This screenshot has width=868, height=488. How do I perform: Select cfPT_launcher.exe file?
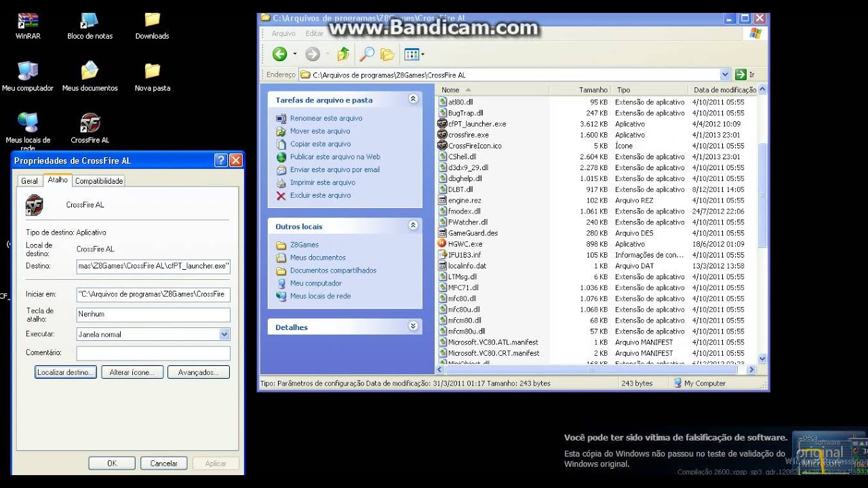tap(477, 124)
